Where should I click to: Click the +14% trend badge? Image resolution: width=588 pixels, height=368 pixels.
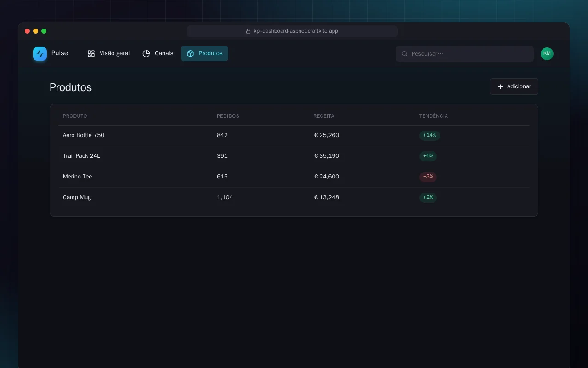[x=430, y=135]
